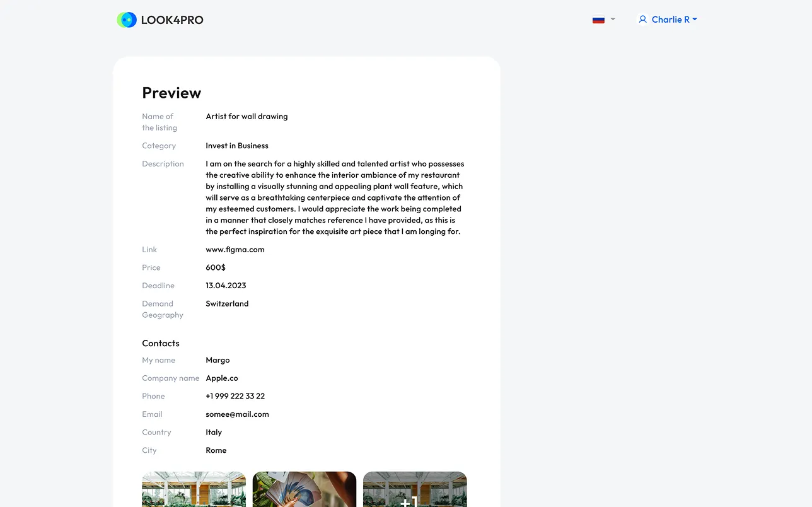Click the 'Deadline' field label
The image size is (812, 507).
[158, 286]
